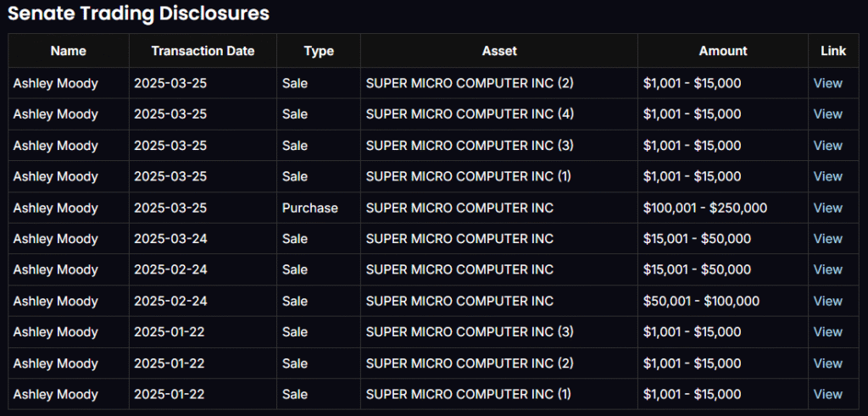Open View link for the Purchase transaction
This screenshot has height=416, width=868.
click(827, 208)
